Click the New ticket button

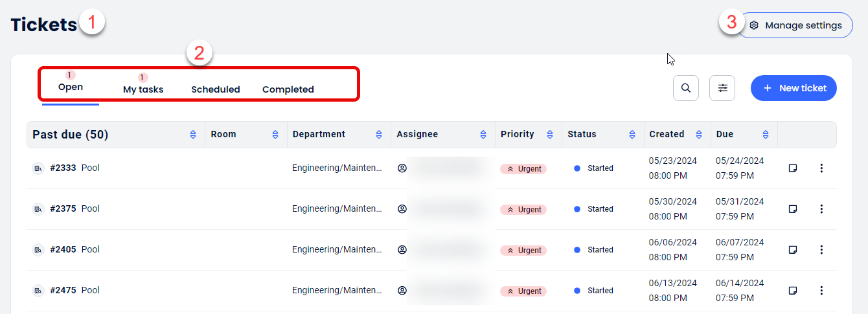pyautogui.click(x=794, y=88)
